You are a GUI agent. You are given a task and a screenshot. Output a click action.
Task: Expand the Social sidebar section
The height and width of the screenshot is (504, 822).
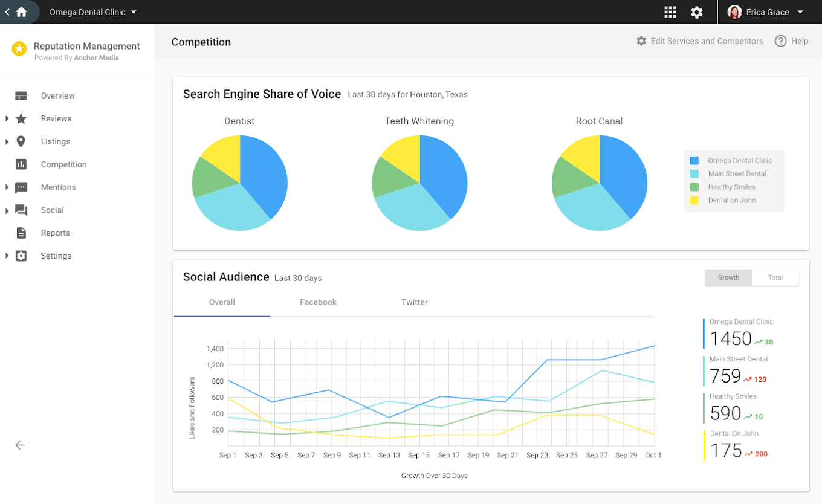[7, 210]
